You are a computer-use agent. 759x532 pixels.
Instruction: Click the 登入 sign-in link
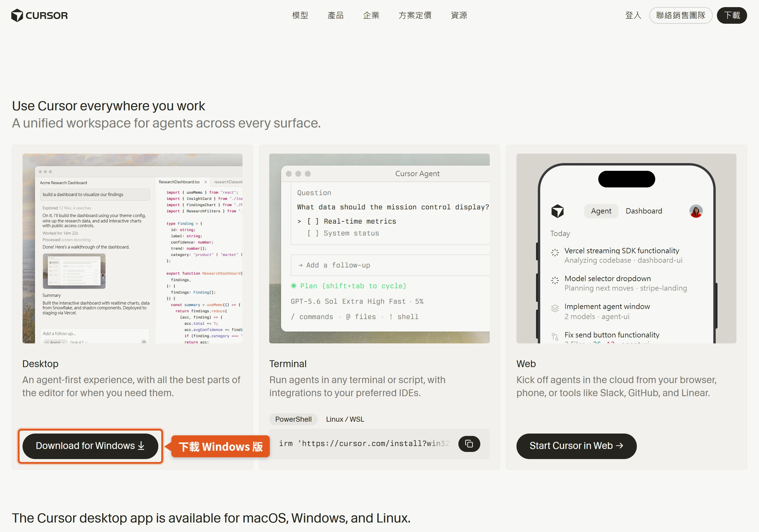coord(633,15)
